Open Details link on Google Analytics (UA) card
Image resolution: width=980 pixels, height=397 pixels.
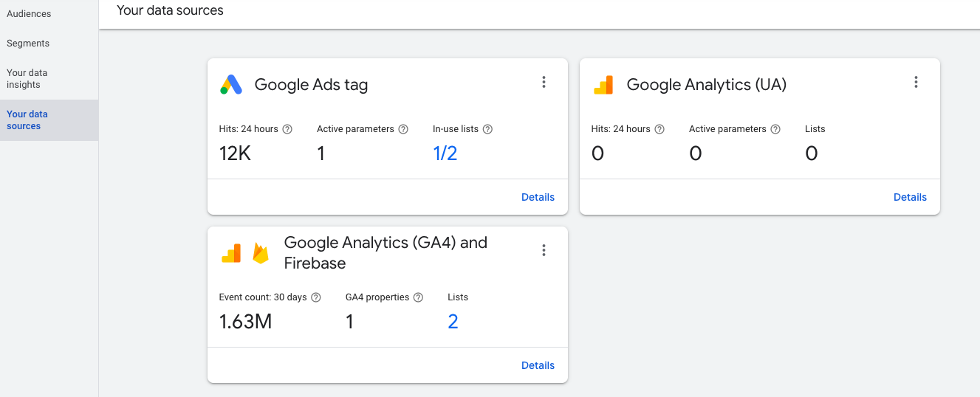tap(910, 197)
